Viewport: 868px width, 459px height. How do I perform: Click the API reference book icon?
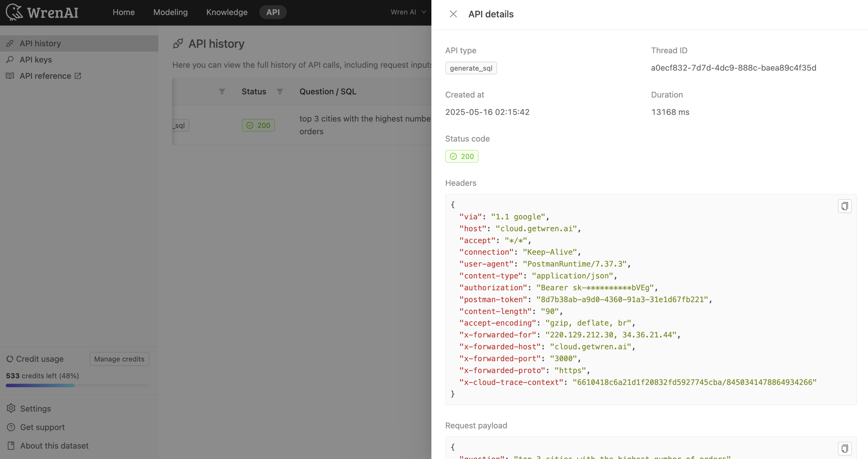click(x=10, y=76)
